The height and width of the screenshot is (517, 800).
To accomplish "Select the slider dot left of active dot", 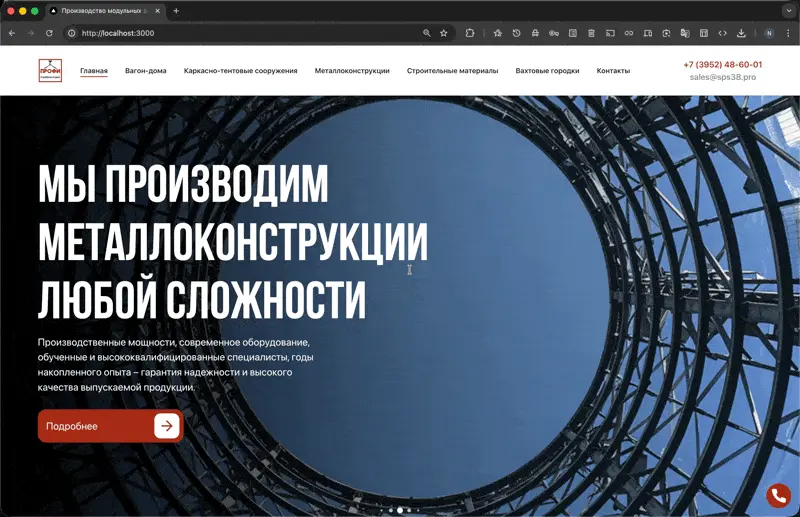I will [391, 510].
